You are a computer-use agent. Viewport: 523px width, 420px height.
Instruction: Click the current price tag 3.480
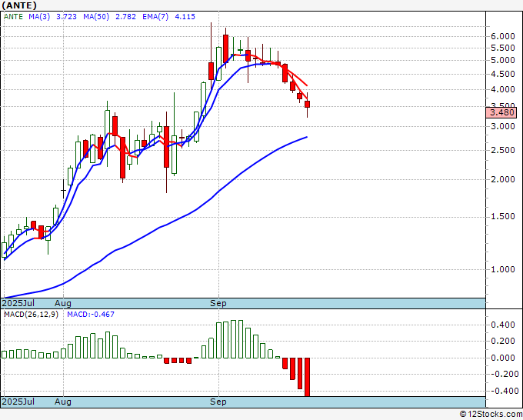point(501,112)
